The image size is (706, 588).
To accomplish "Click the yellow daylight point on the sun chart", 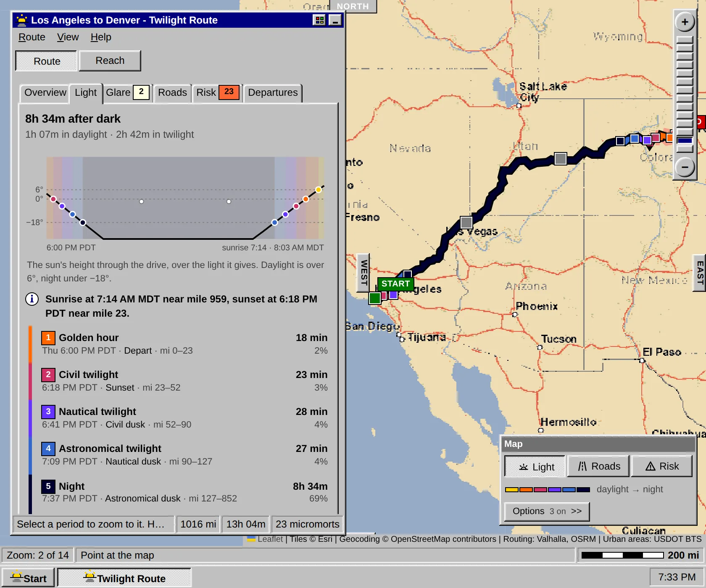I will click(319, 190).
